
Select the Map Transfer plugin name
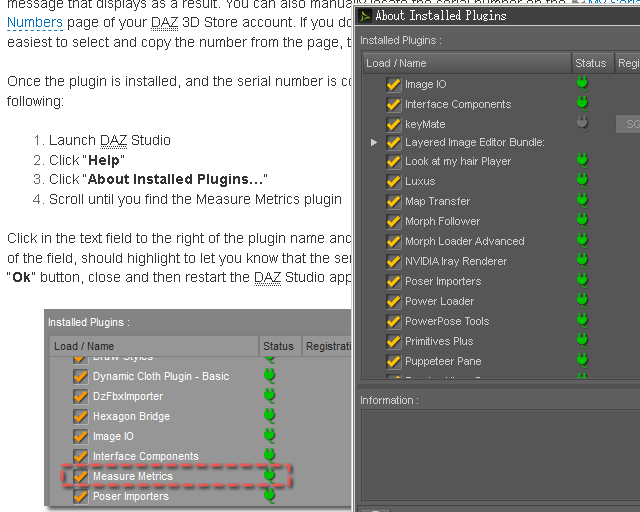(438, 201)
